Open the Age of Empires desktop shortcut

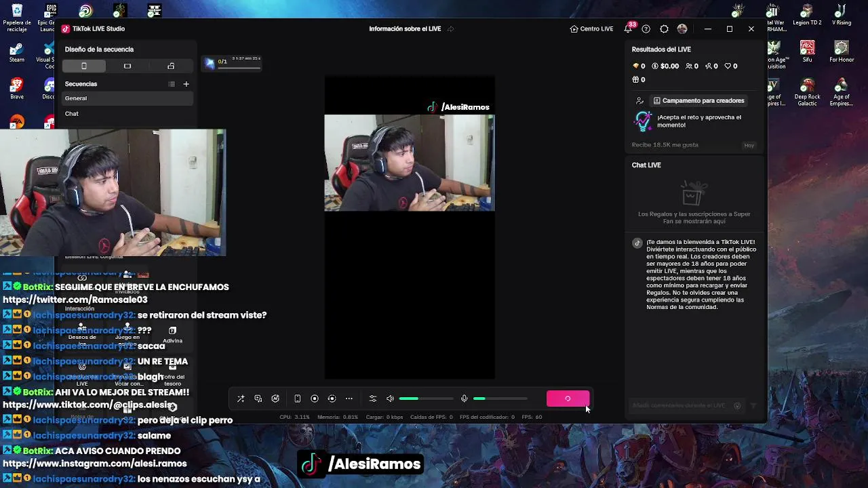841,93
